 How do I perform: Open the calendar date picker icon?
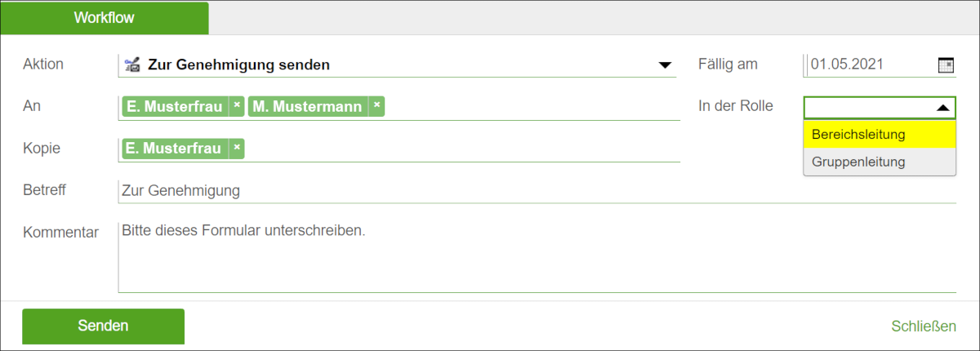pyautogui.click(x=945, y=65)
